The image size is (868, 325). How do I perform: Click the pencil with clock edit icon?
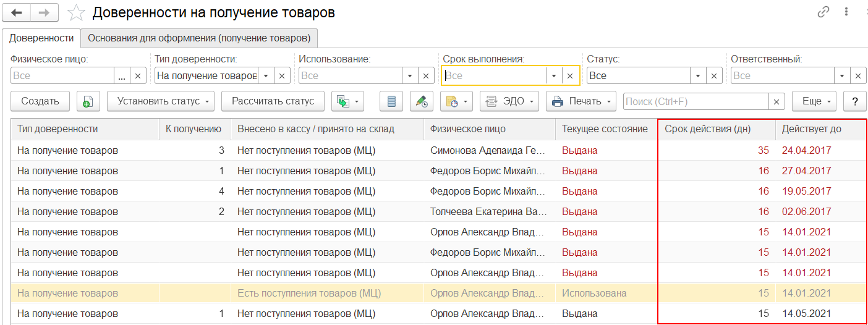coord(422,101)
